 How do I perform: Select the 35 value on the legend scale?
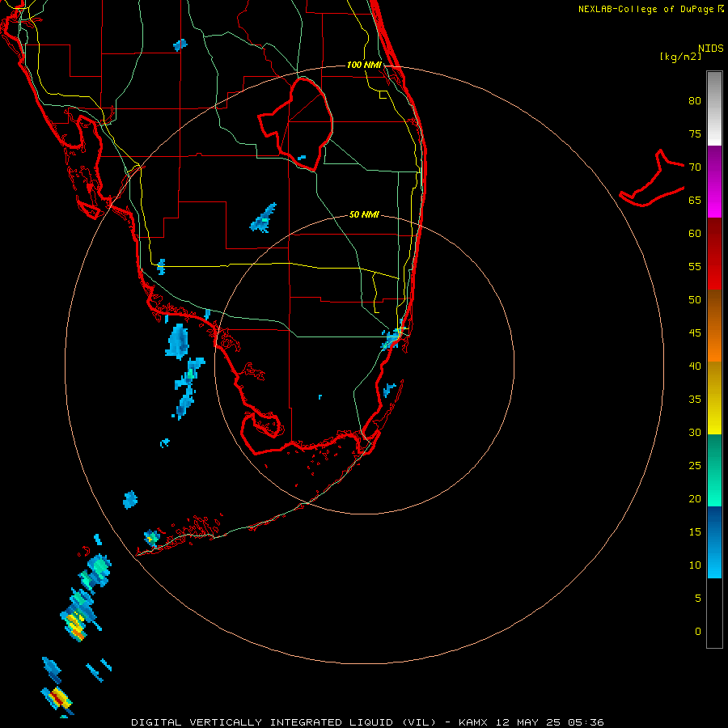click(695, 400)
